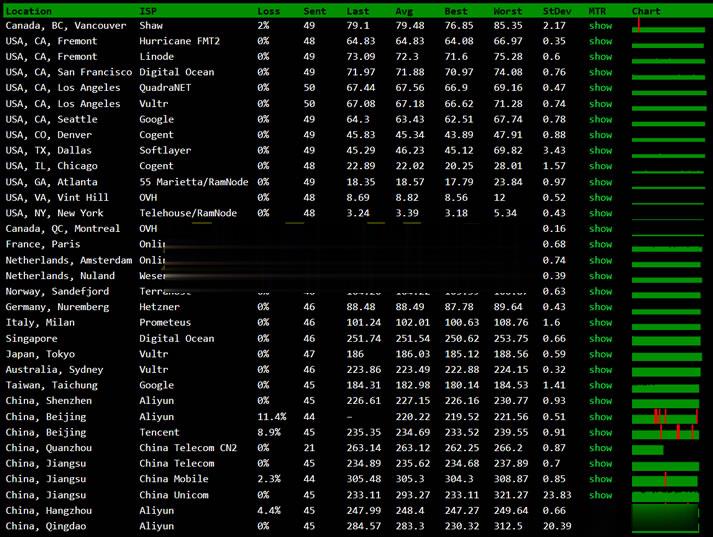Click the 'Last' column header
713x537 pixels.
[358, 11]
